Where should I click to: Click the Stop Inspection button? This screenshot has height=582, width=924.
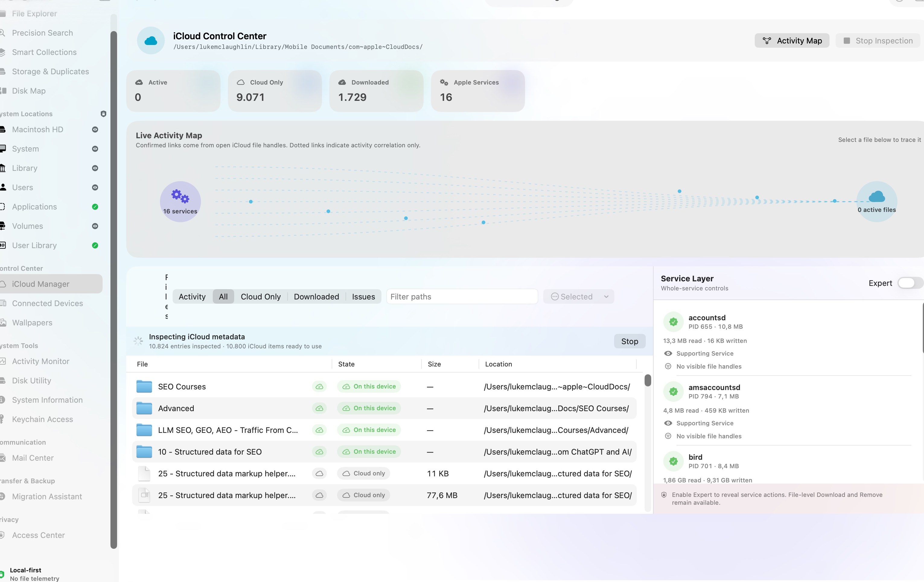878,40
